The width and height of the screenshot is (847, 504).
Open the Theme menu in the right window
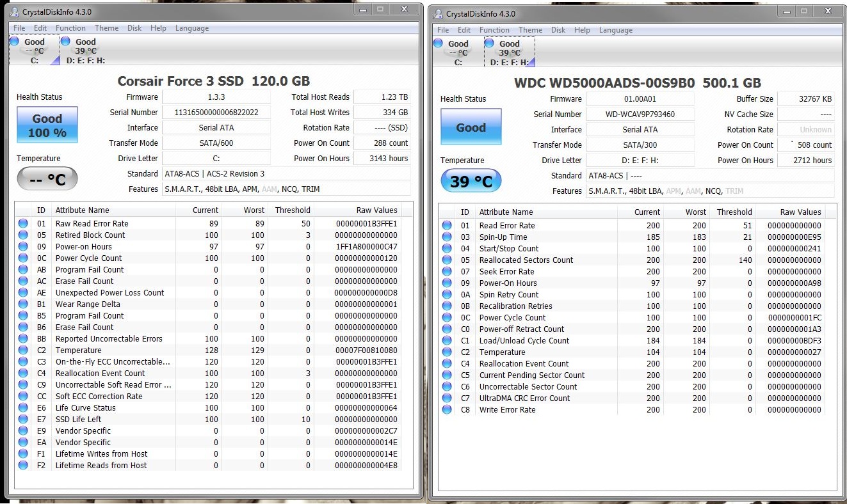click(530, 30)
